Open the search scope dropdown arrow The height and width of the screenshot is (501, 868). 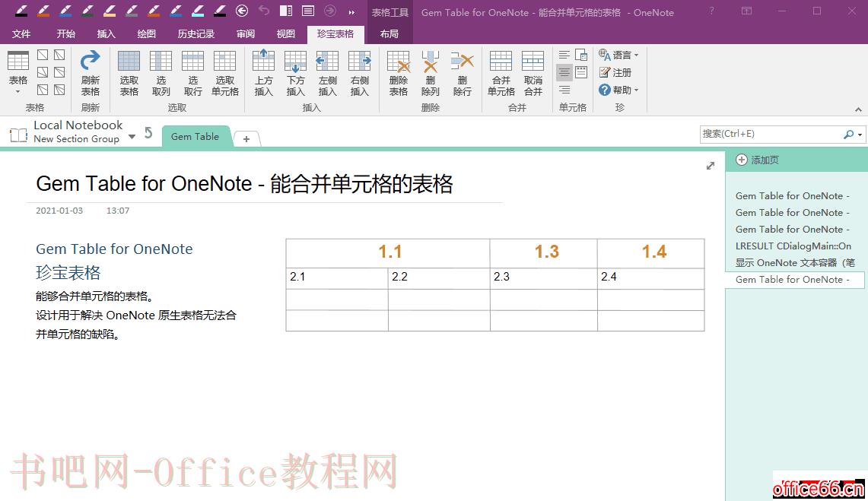[x=860, y=135]
